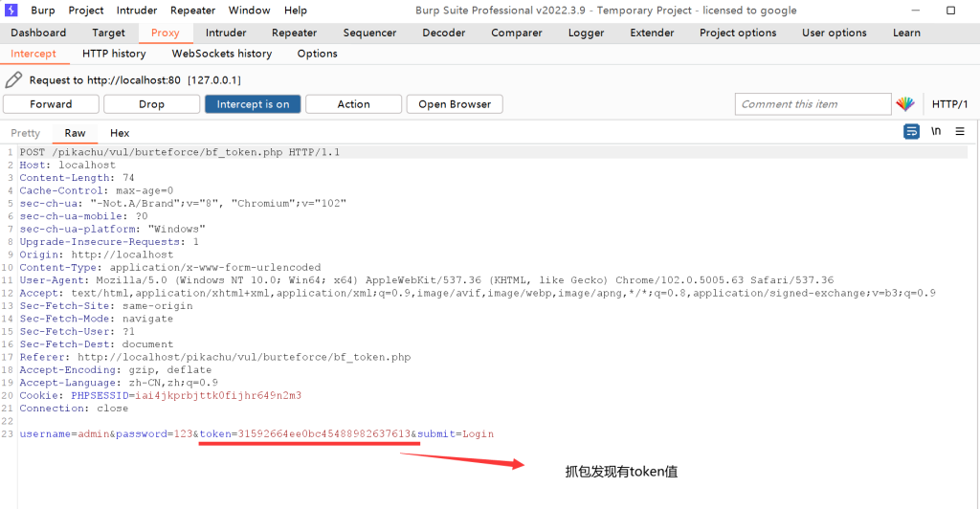Open the Extender tab
The height and width of the screenshot is (509, 980).
[652, 33]
